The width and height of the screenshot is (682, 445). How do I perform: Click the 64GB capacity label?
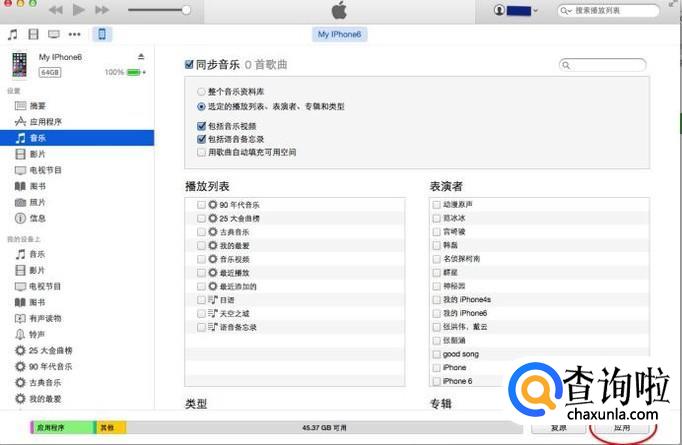[50, 72]
